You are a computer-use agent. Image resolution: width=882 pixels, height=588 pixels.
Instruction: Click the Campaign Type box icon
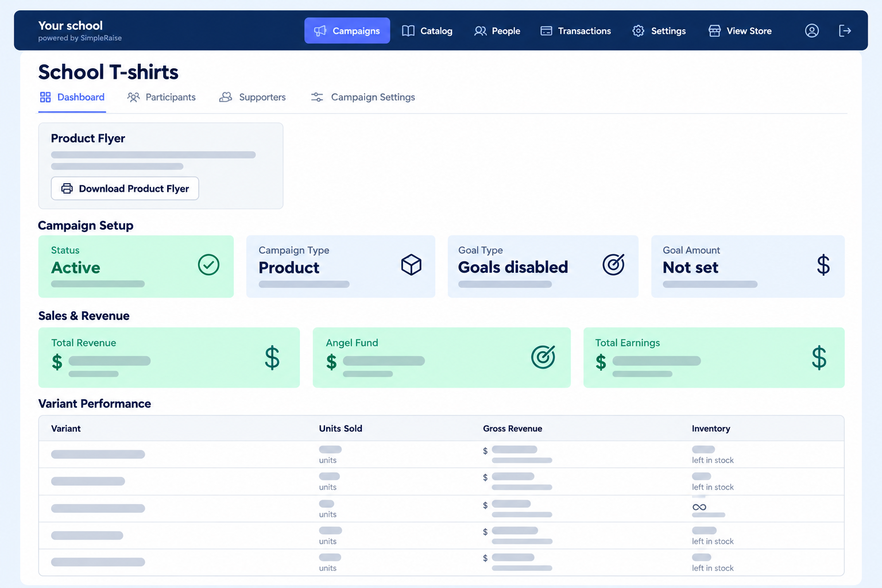(411, 265)
